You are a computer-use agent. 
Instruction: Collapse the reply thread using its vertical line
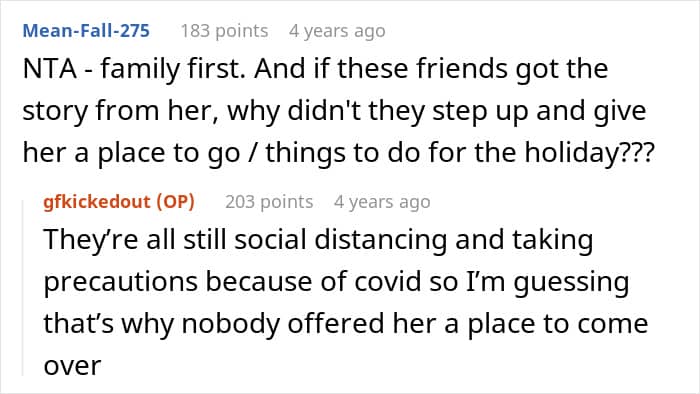click(x=23, y=288)
